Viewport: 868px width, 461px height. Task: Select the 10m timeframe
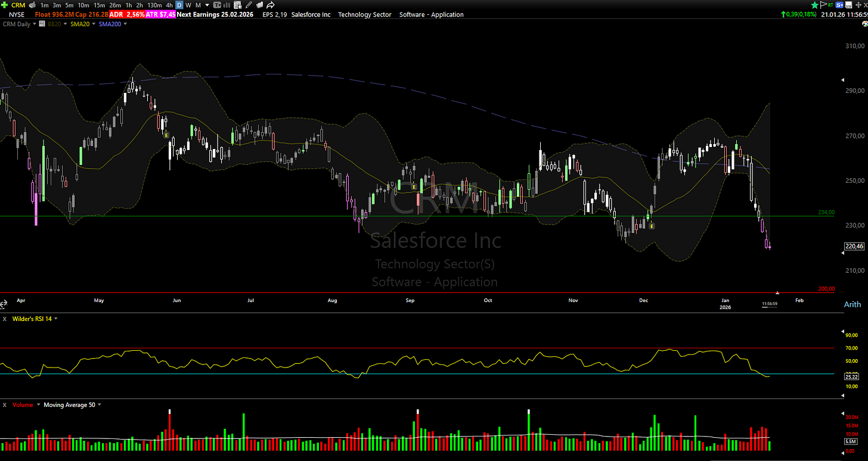(83, 5)
